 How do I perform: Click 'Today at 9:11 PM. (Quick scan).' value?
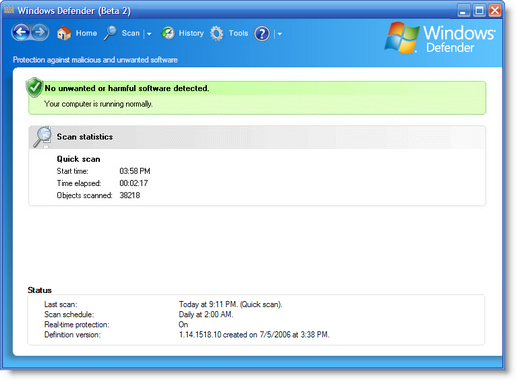tap(230, 304)
